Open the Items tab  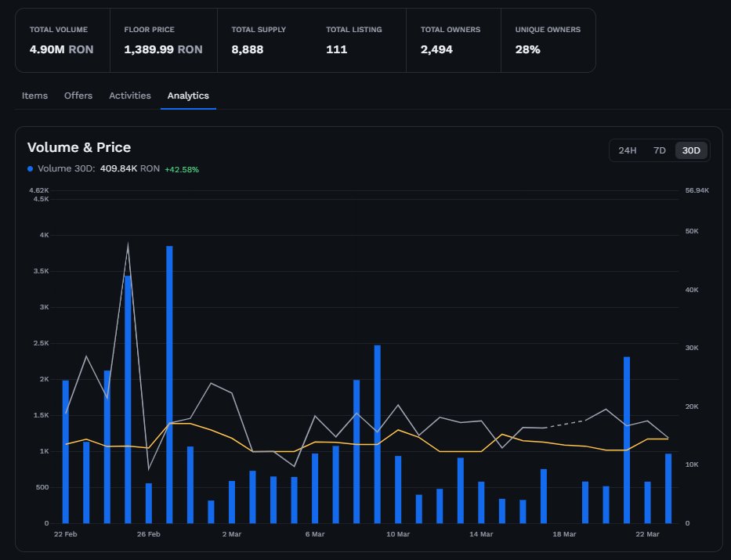(x=34, y=96)
